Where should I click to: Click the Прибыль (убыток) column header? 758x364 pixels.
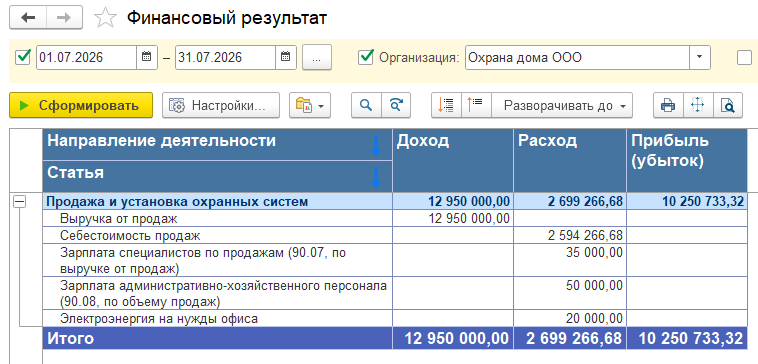click(x=687, y=160)
